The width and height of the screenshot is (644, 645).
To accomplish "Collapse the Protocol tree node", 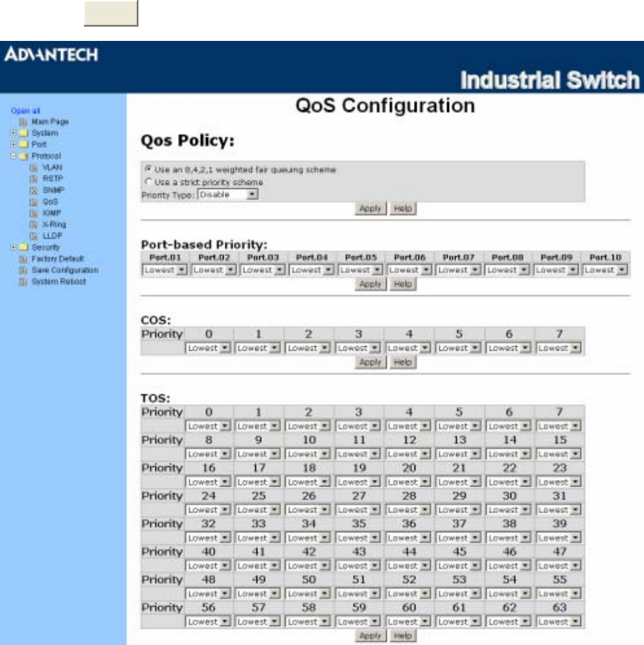I will click(14, 156).
